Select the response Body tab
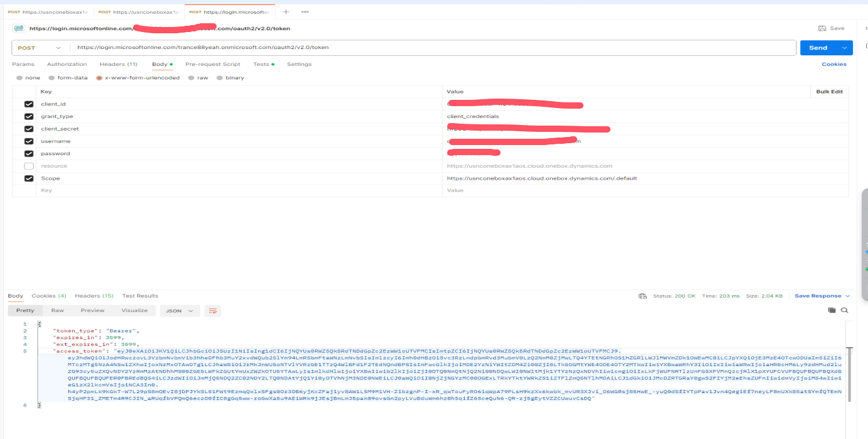The width and height of the screenshot is (868, 439). 15,296
